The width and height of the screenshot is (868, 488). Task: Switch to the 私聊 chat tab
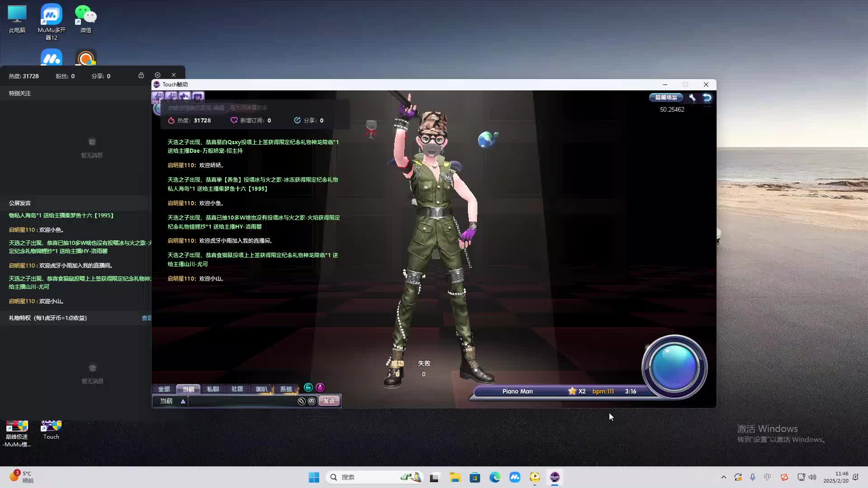(212, 389)
